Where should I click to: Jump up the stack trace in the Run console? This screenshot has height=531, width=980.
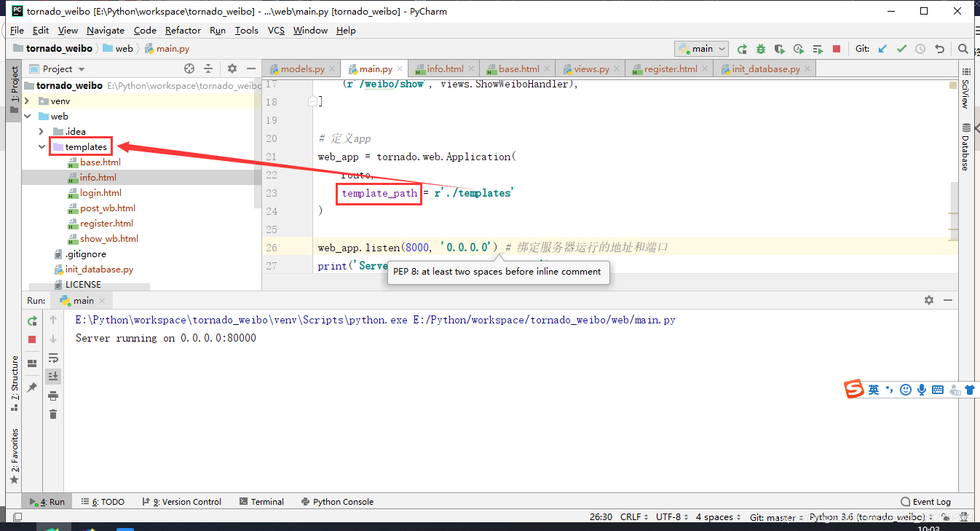[53, 320]
